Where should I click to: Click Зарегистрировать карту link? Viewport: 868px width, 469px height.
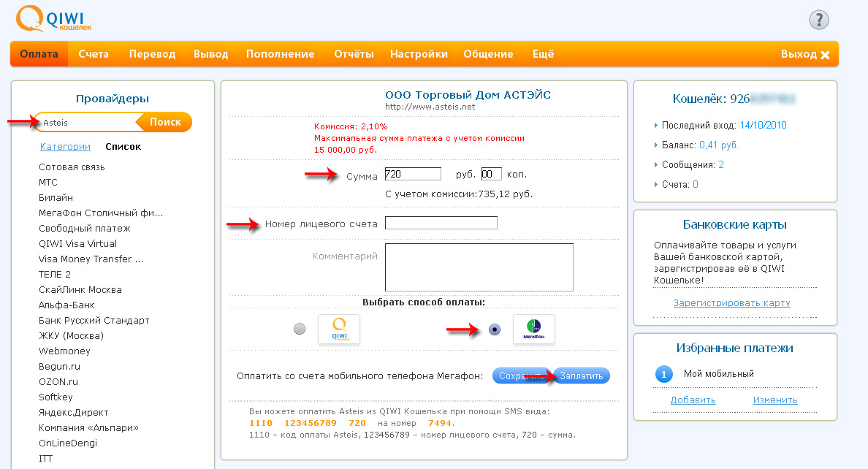click(731, 303)
